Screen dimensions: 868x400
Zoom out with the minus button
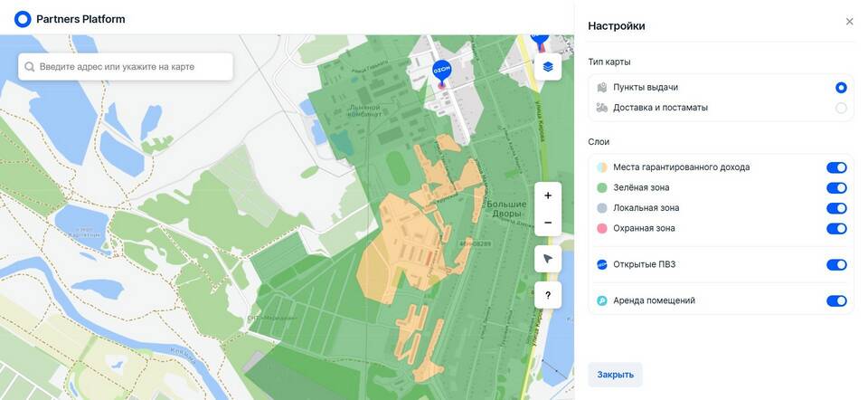click(548, 223)
